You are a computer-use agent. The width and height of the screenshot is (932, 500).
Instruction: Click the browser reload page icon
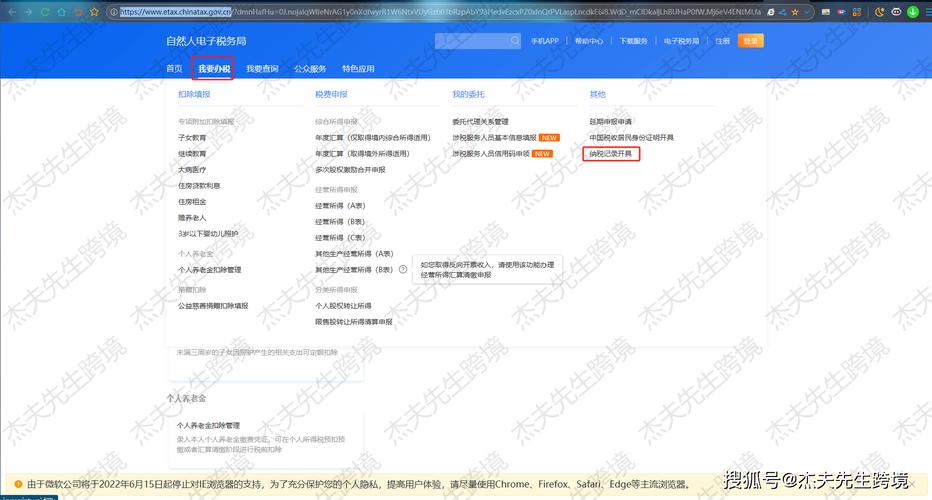[x=46, y=12]
